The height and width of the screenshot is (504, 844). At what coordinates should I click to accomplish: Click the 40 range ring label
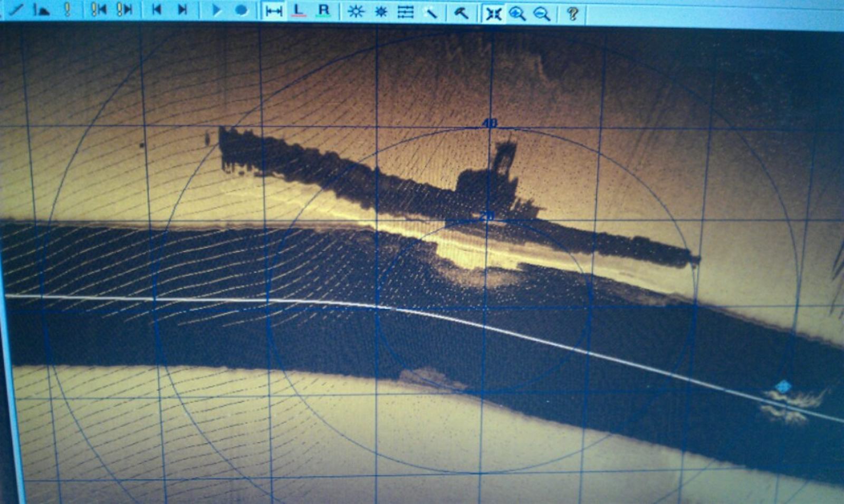(489, 123)
